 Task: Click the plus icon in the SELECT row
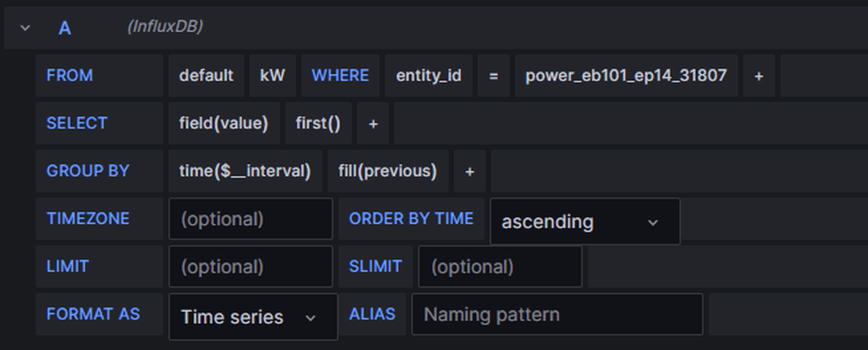(373, 124)
